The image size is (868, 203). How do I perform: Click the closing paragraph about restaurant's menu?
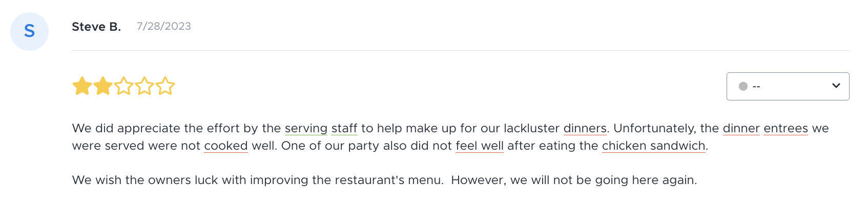tap(384, 180)
